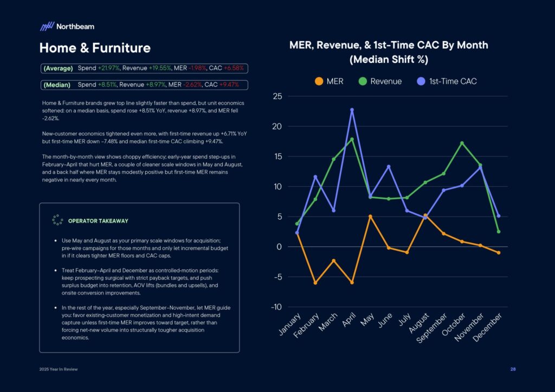The height and width of the screenshot is (392, 555).
Task: Click the April peak on the CAC line
Action: pyautogui.click(x=352, y=110)
